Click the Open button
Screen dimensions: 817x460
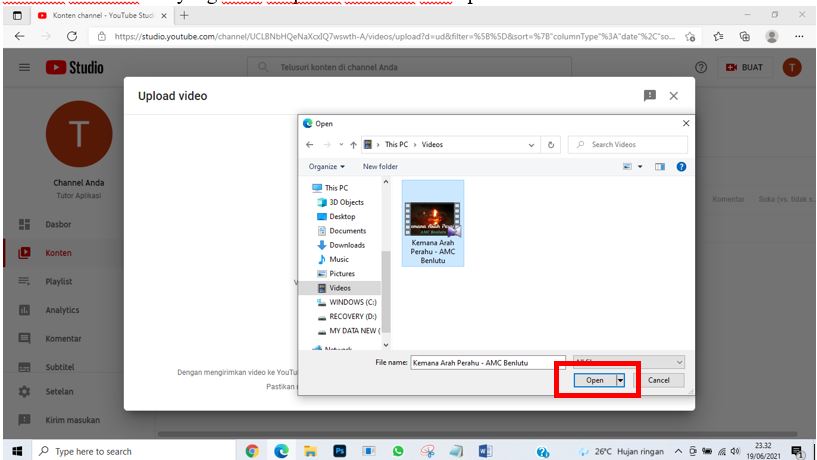click(x=594, y=380)
